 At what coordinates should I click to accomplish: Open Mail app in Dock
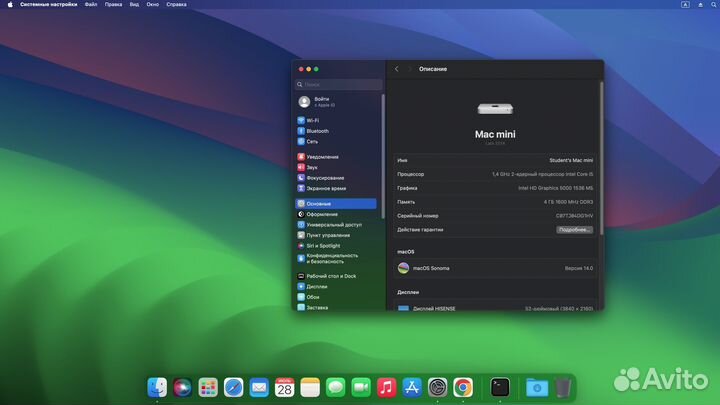point(259,388)
